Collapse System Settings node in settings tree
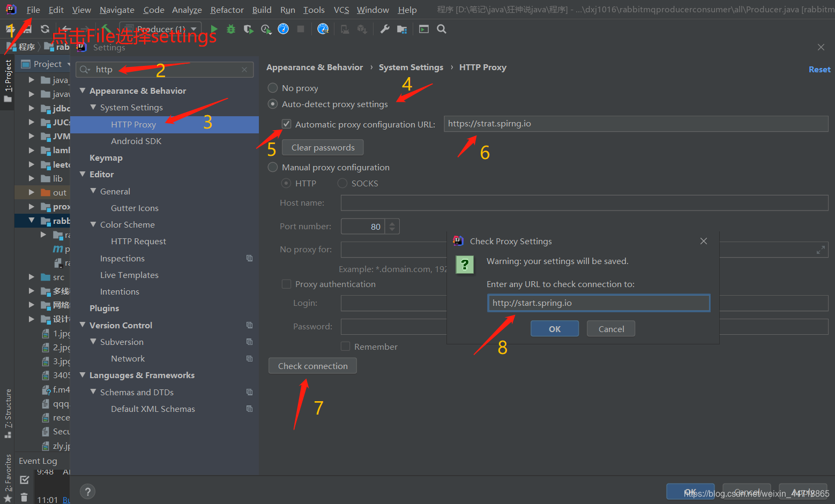835x504 pixels. coord(93,107)
